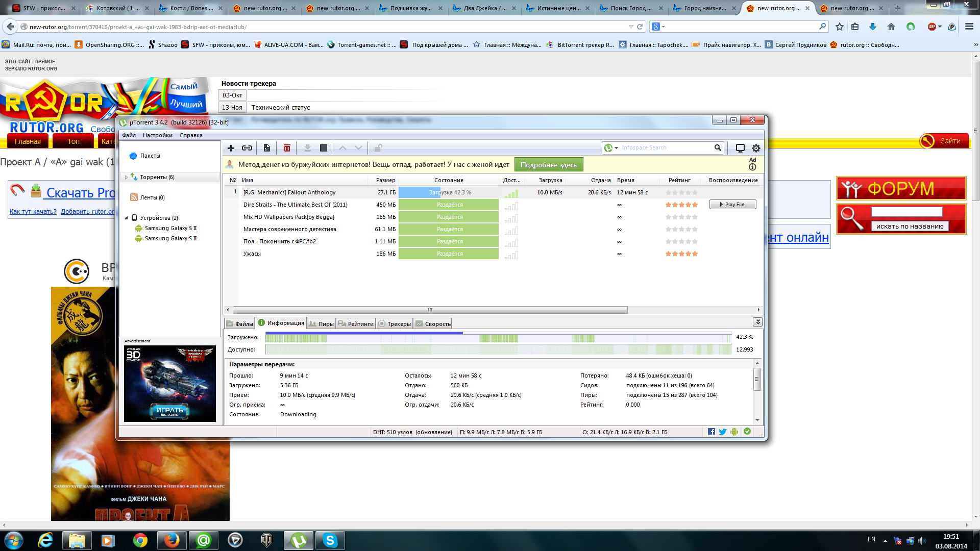Open Skype from the Windows taskbar
Viewport: 980px width, 551px height.
[x=330, y=540]
